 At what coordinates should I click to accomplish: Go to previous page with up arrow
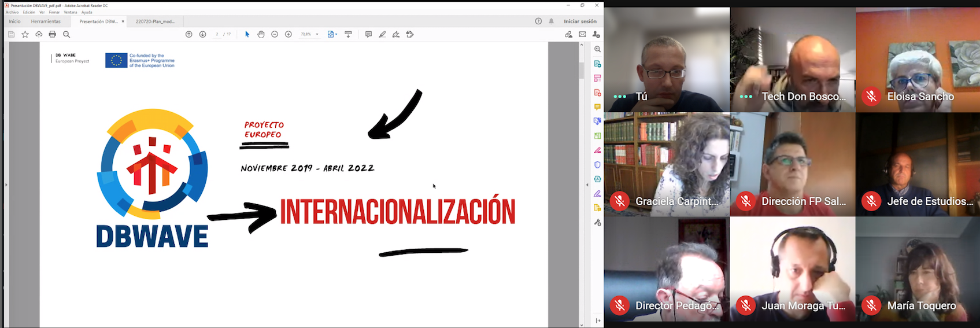point(188,35)
